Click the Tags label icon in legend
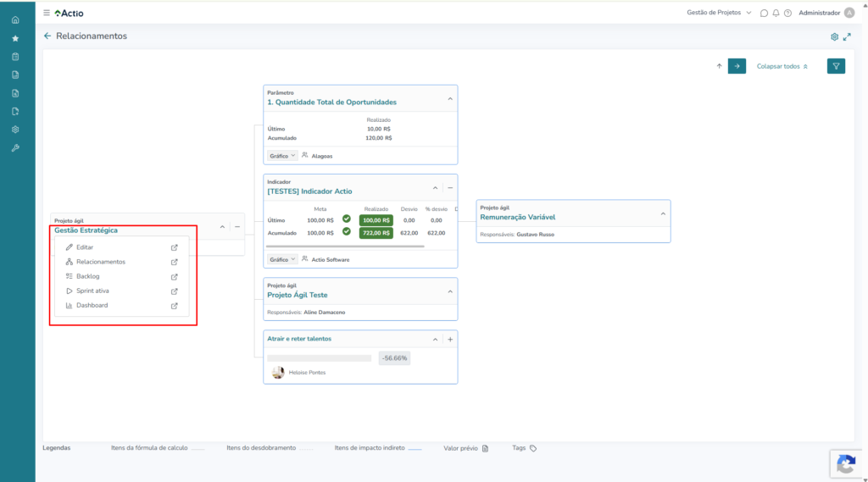Image resolution: width=868 pixels, height=482 pixels. [x=533, y=448]
